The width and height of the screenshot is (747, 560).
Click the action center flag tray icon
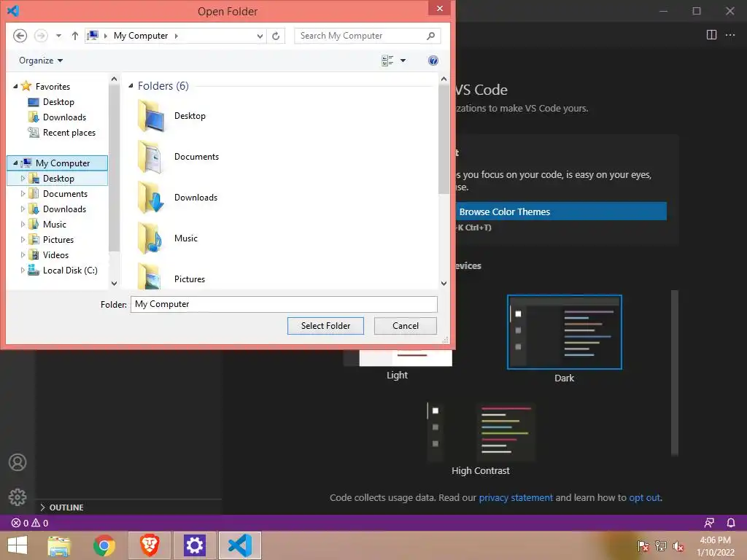point(643,545)
